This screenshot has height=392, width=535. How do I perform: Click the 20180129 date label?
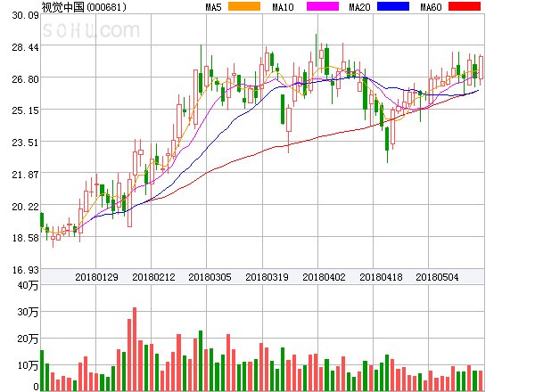pos(96,277)
